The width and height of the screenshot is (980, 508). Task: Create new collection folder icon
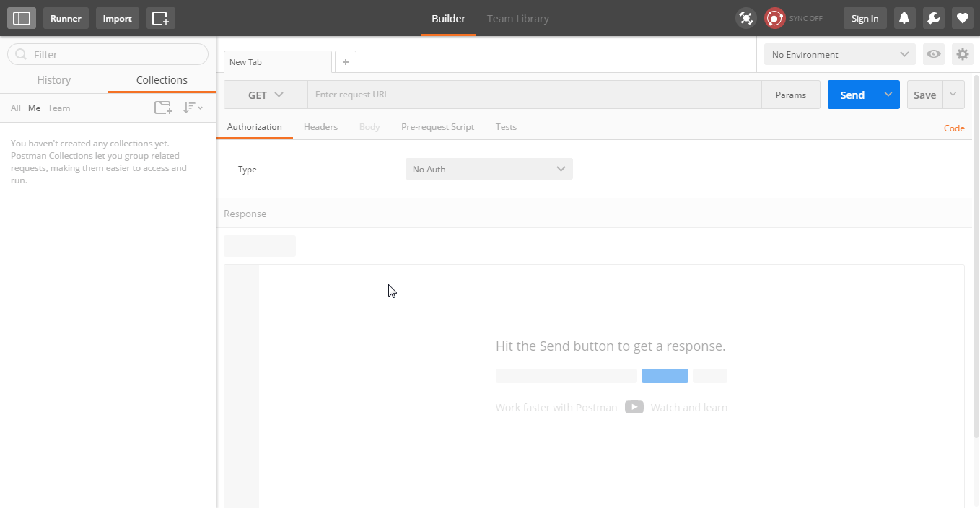[x=163, y=108]
